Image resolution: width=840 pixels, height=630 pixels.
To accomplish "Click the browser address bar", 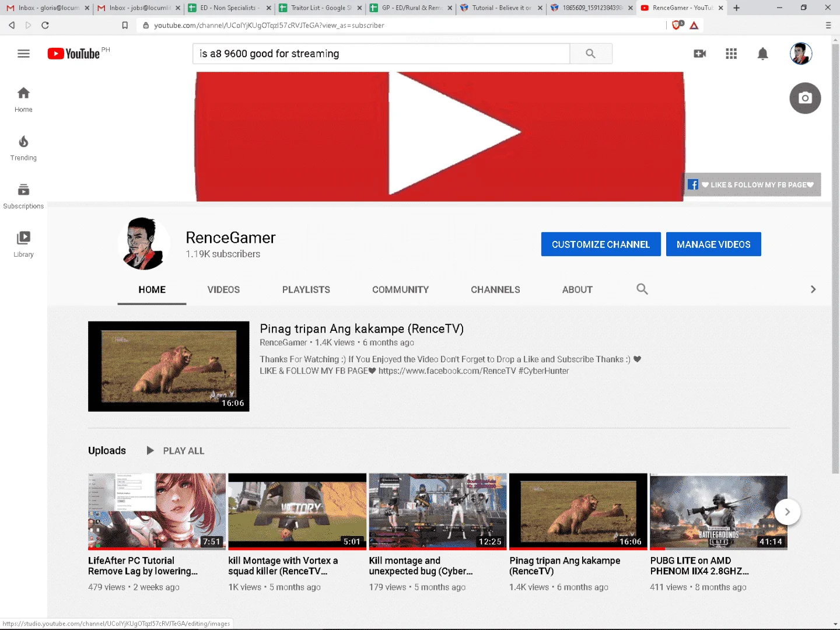I will [x=402, y=25].
